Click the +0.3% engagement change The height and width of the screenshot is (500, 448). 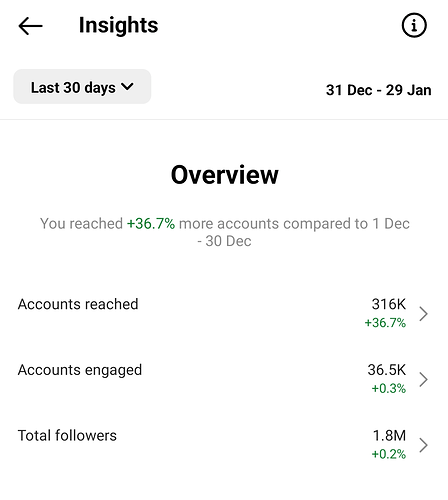click(389, 388)
